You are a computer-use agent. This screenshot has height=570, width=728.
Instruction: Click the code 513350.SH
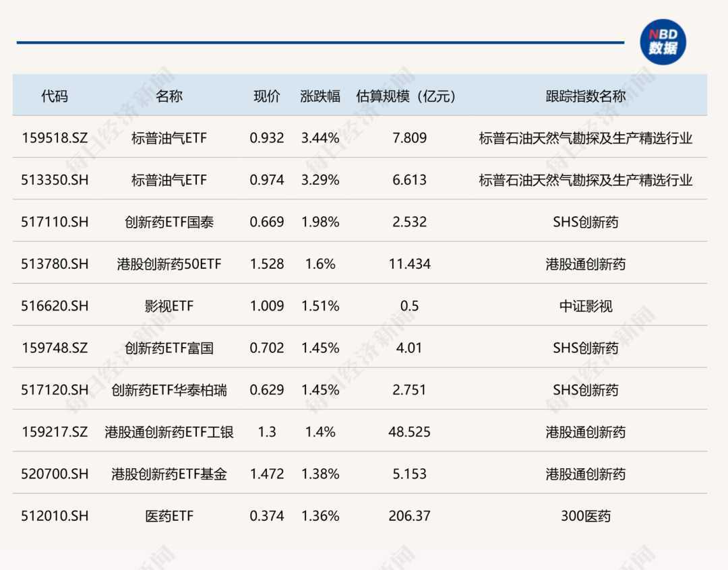(55, 180)
